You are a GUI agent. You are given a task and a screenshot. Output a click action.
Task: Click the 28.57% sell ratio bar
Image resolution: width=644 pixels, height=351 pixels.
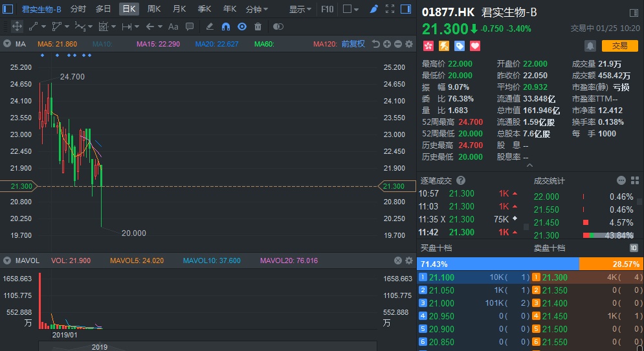[611, 264]
